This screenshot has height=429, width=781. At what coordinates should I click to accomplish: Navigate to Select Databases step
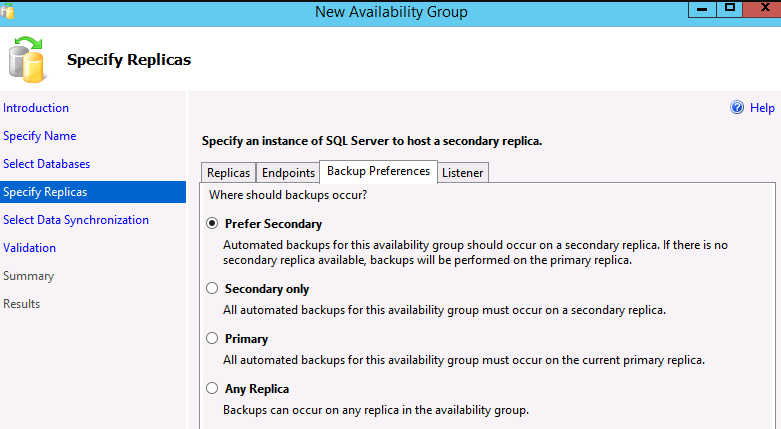(x=46, y=164)
